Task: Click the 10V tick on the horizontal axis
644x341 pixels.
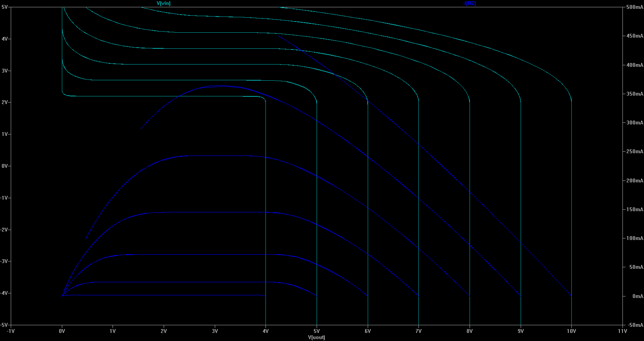Action: click(571, 331)
